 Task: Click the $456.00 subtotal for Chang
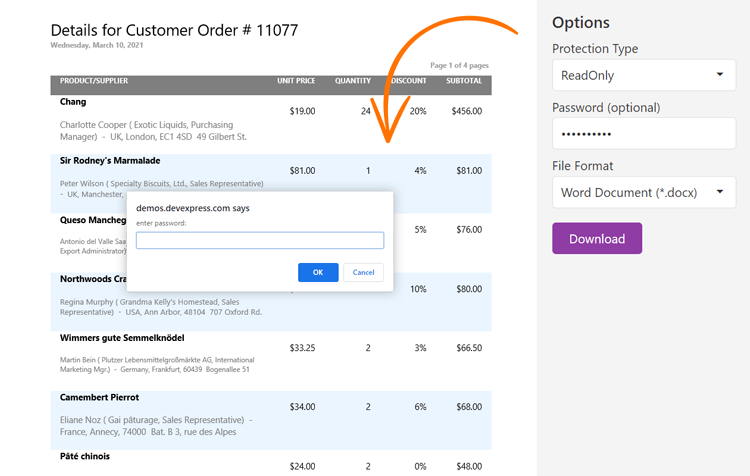(466, 112)
